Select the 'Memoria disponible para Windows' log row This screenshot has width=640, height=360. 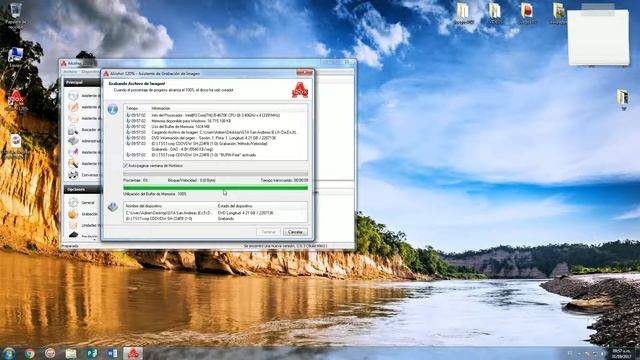pos(216,121)
